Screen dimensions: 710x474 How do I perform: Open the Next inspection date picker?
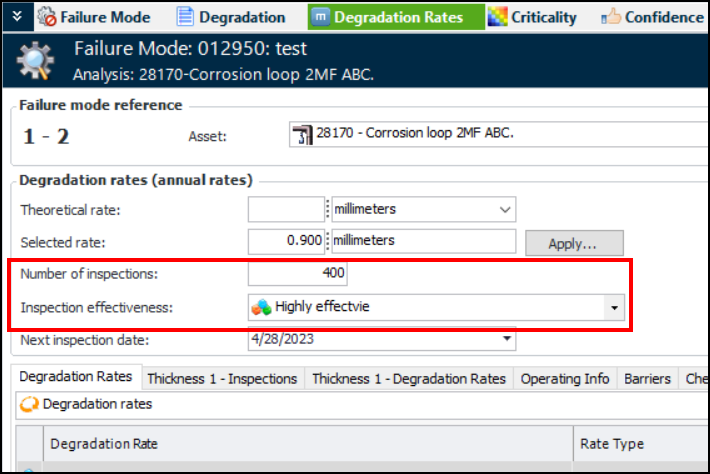(506, 340)
